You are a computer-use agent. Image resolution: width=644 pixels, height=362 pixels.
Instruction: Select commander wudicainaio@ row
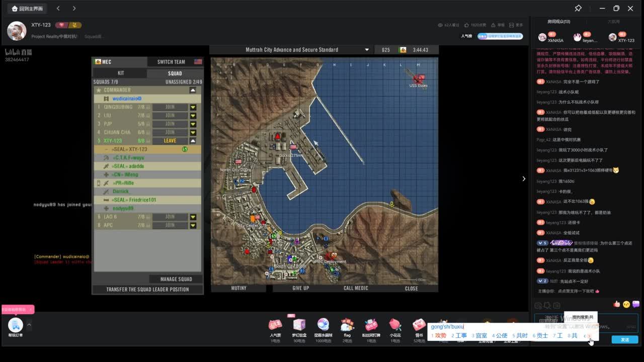[148, 99]
